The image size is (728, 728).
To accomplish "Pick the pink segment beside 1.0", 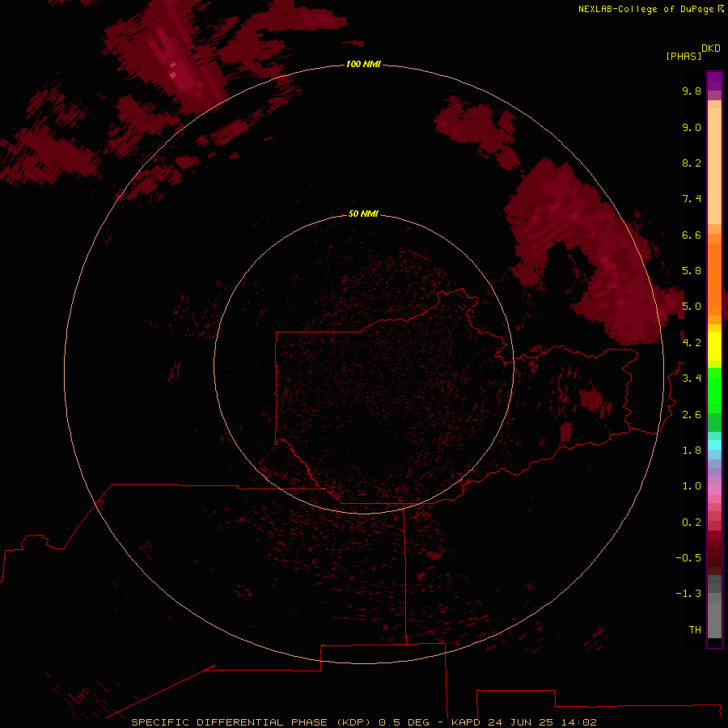I will 714,489.
